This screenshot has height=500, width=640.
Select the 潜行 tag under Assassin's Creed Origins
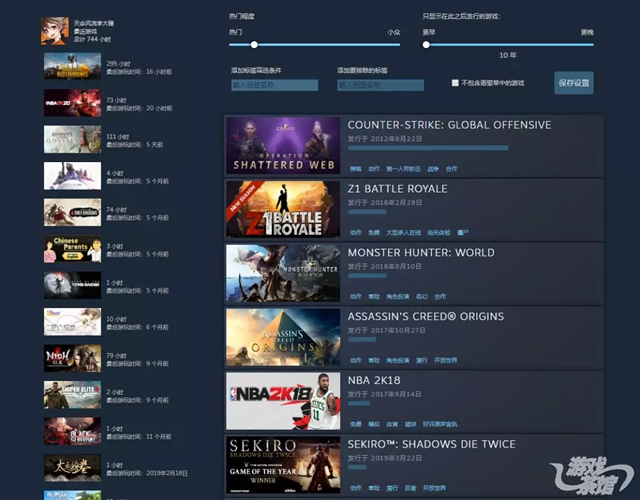pos(422,360)
